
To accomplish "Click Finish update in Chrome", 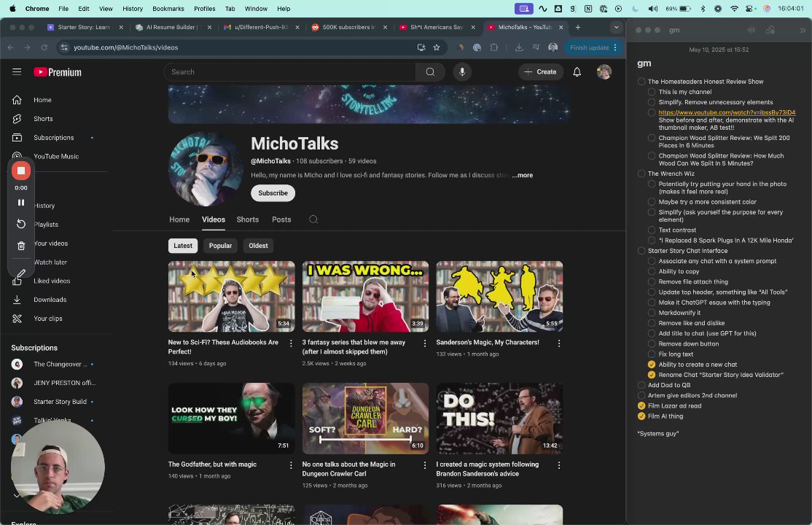I will pos(590,47).
